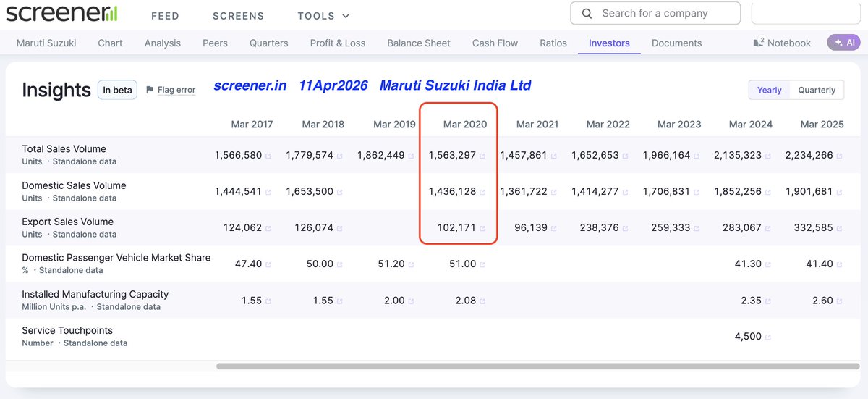Switch to the Balance Sheet tab
868x399 pixels.
click(x=419, y=43)
